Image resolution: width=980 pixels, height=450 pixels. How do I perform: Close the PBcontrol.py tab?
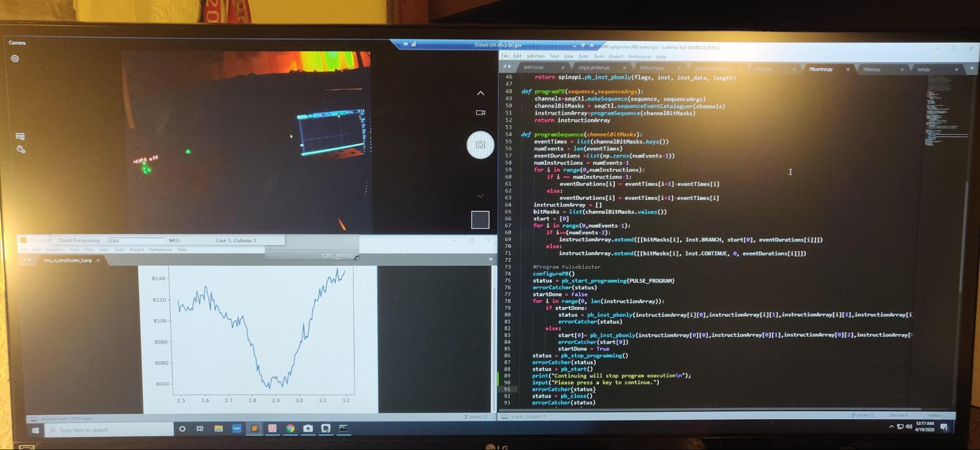coord(848,70)
